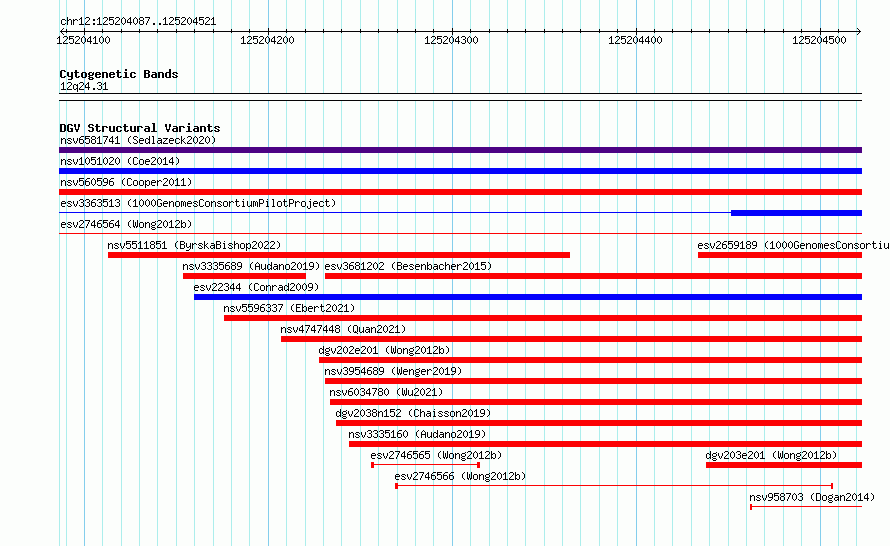Open the nsv1051020 (Coe2014) label
The height and width of the screenshot is (546, 890).
click(x=120, y=161)
